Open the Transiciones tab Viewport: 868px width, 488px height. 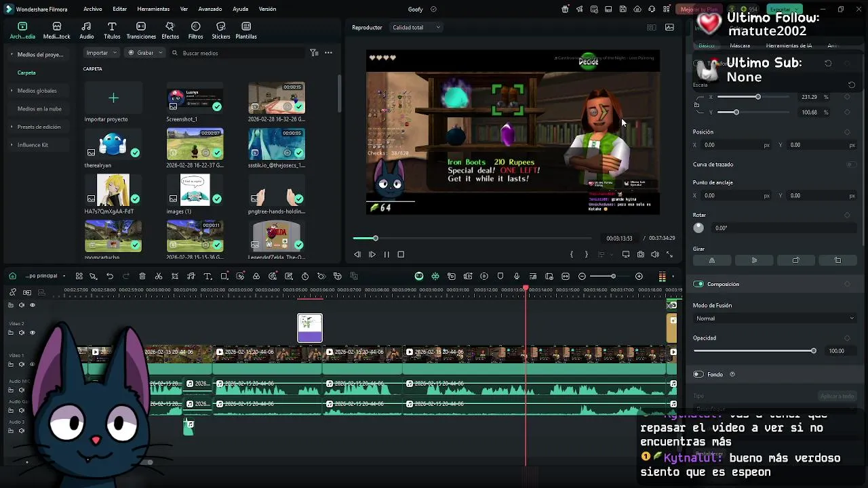tap(141, 30)
